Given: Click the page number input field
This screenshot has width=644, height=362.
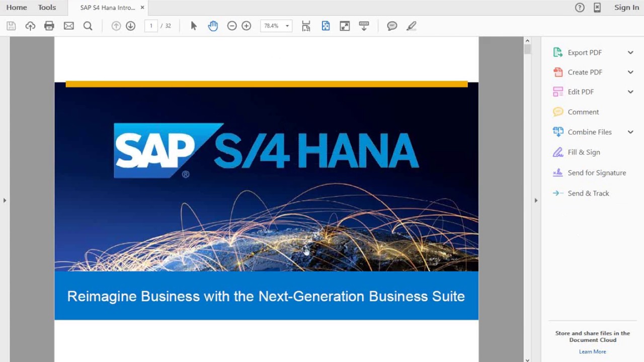Looking at the screenshot, I should pos(151,26).
